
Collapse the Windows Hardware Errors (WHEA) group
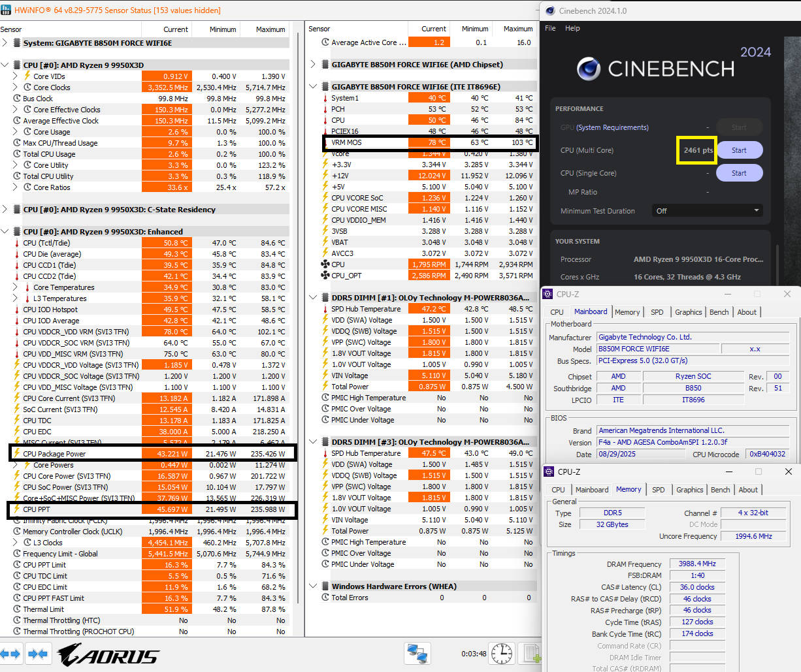(313, 586)
